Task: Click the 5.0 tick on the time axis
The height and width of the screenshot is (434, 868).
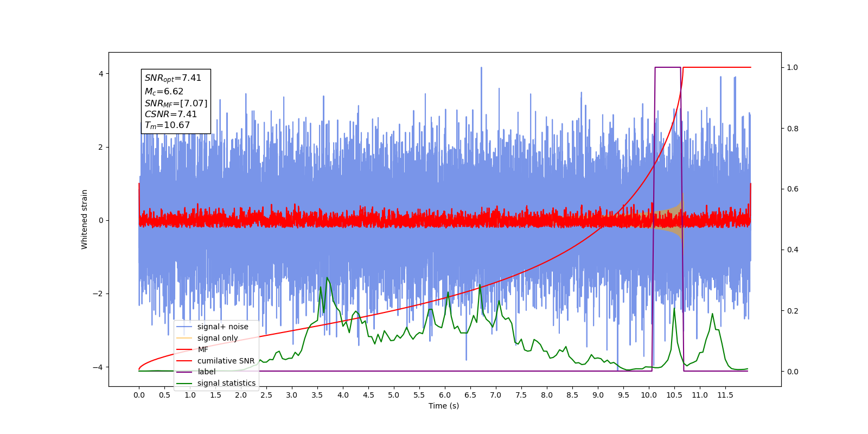Action: point(394,395)
